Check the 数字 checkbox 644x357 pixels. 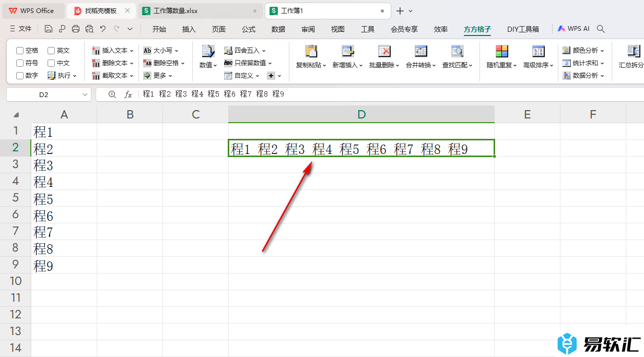click(x=20, y=76)
